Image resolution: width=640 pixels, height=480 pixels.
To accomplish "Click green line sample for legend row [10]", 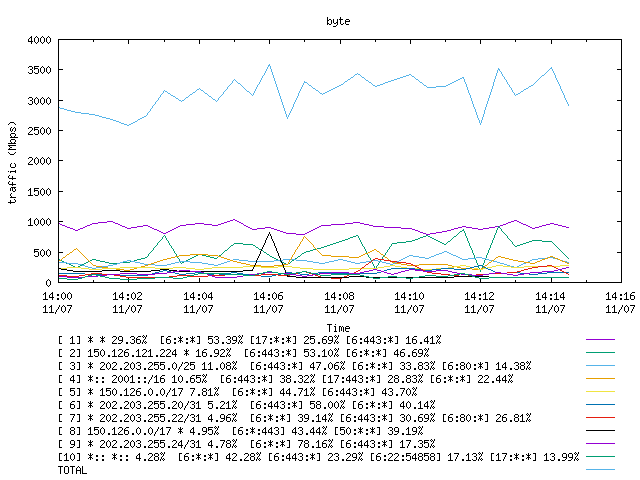I will 600,457.
